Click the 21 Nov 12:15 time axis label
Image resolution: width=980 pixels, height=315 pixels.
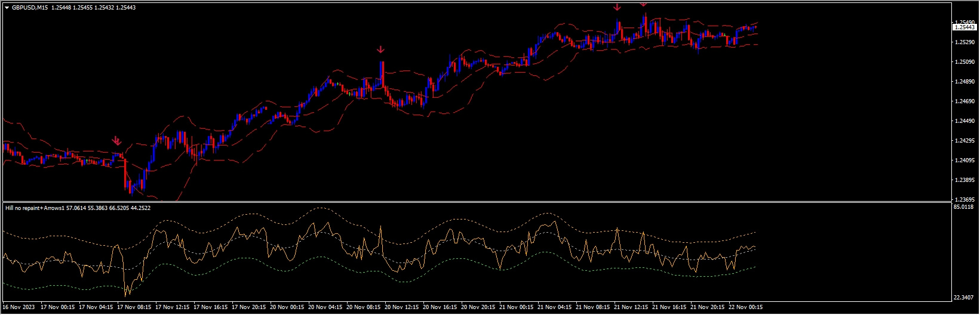[x=631, y=307]
